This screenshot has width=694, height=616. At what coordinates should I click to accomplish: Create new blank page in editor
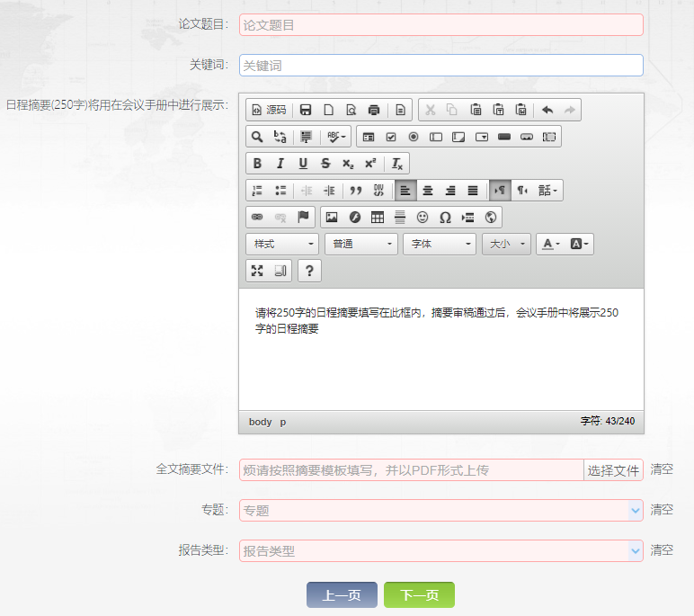point(328,110)
